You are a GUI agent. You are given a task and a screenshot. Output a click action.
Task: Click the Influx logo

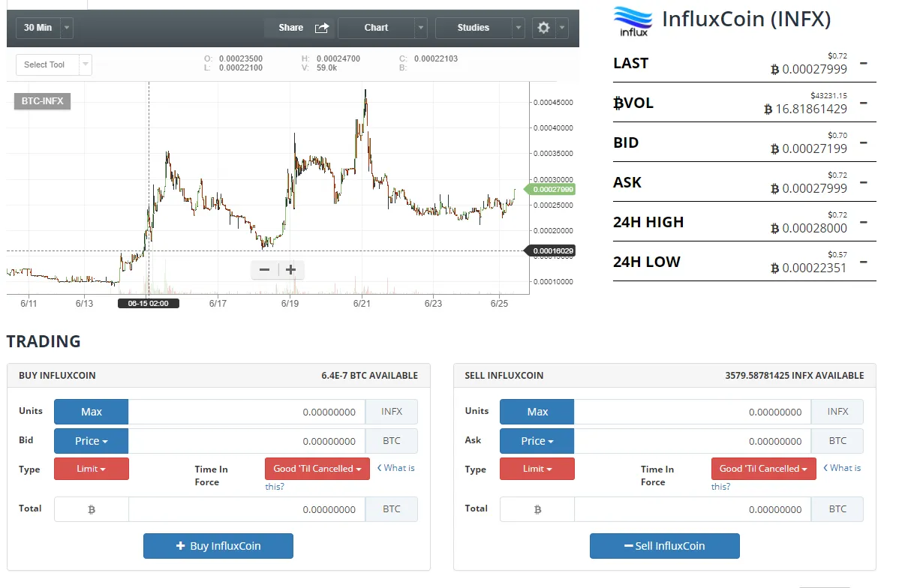(x=633, y=22)
